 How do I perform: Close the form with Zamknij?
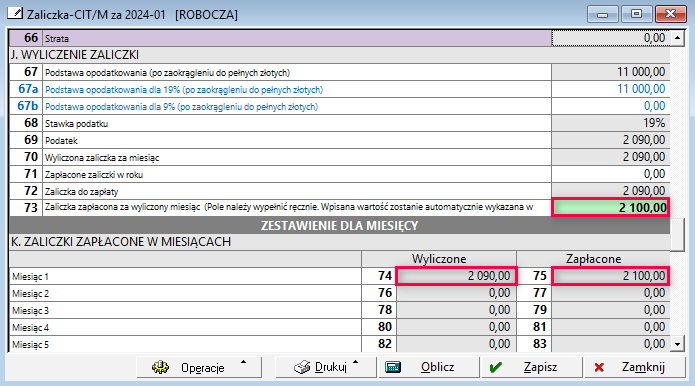point(635,367)
